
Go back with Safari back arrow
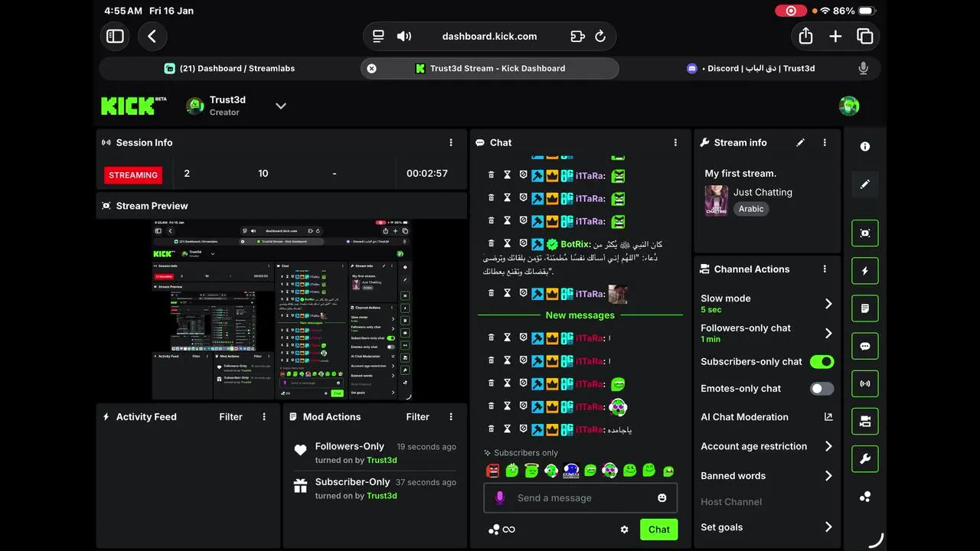click(x=152, y=36)
